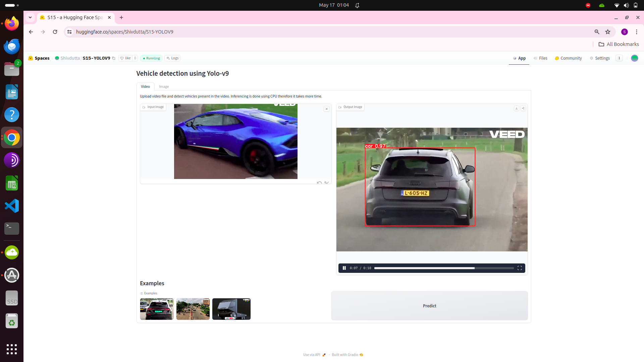The width and height of the screenshot is (644, 362).
Task: Open the Files tab
Action: 540,58
